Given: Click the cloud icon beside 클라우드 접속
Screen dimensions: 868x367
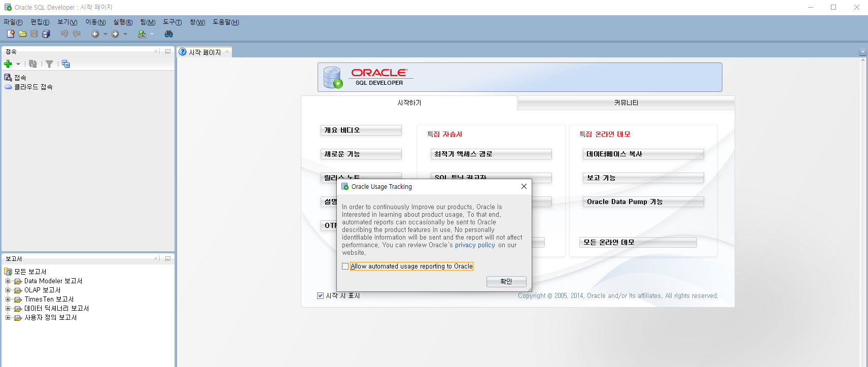Looking at the screenshot, I should tap(8, 87).
